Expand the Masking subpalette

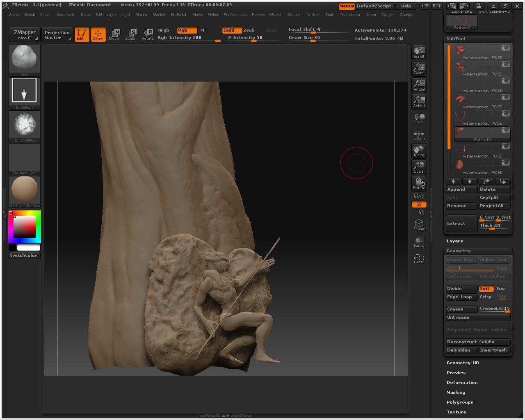[456, 393]
